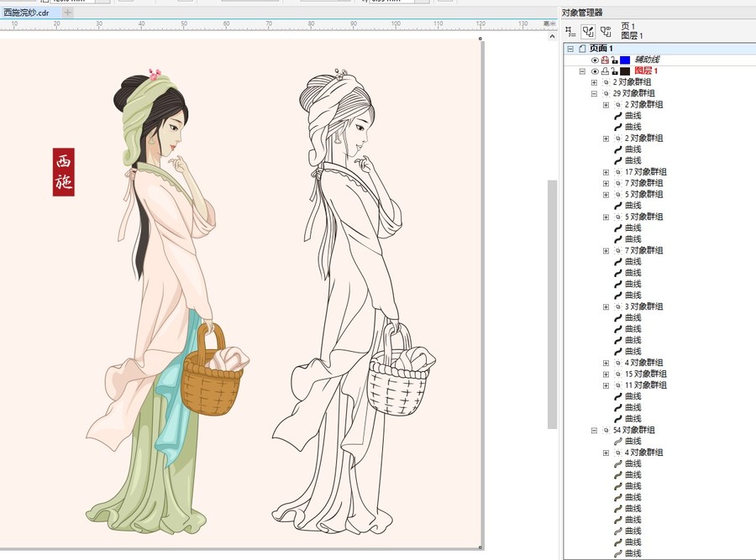Expand the 17 对象群组 group

click(x=606, y=172)
